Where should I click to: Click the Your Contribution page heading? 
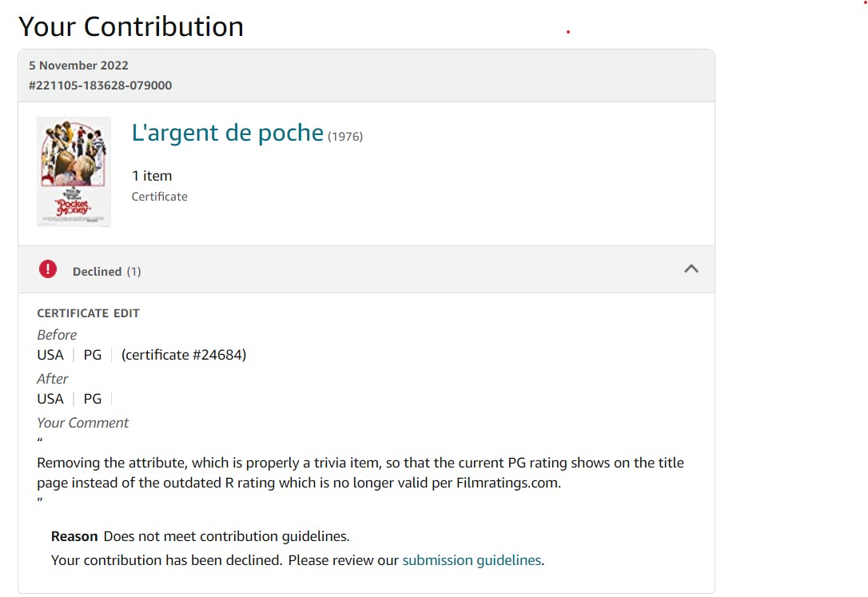[130, 26]
